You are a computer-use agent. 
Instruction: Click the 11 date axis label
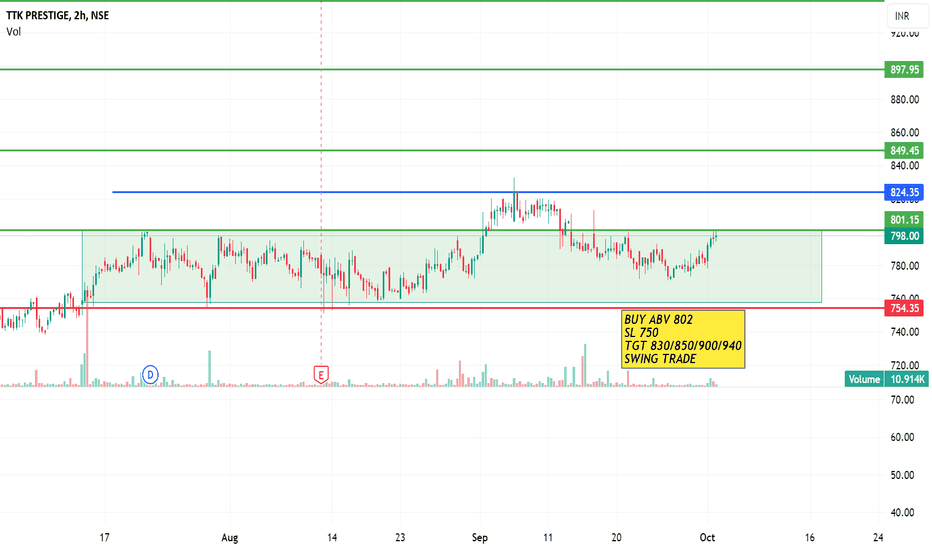548,538
